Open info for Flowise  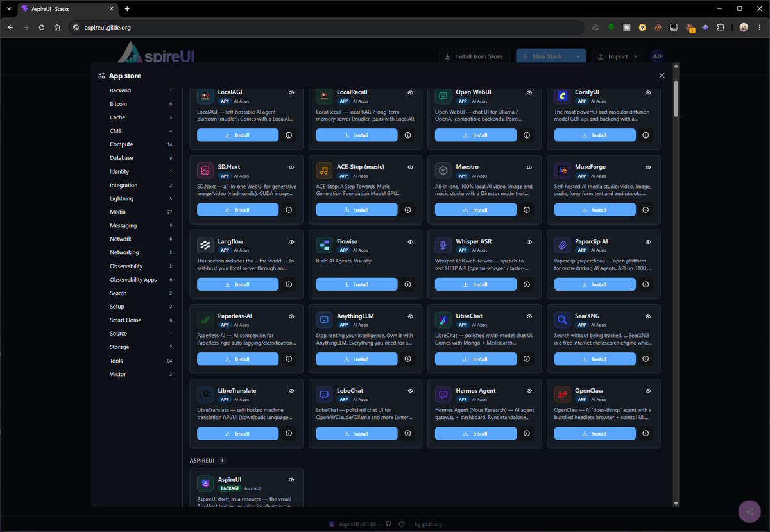407,284
